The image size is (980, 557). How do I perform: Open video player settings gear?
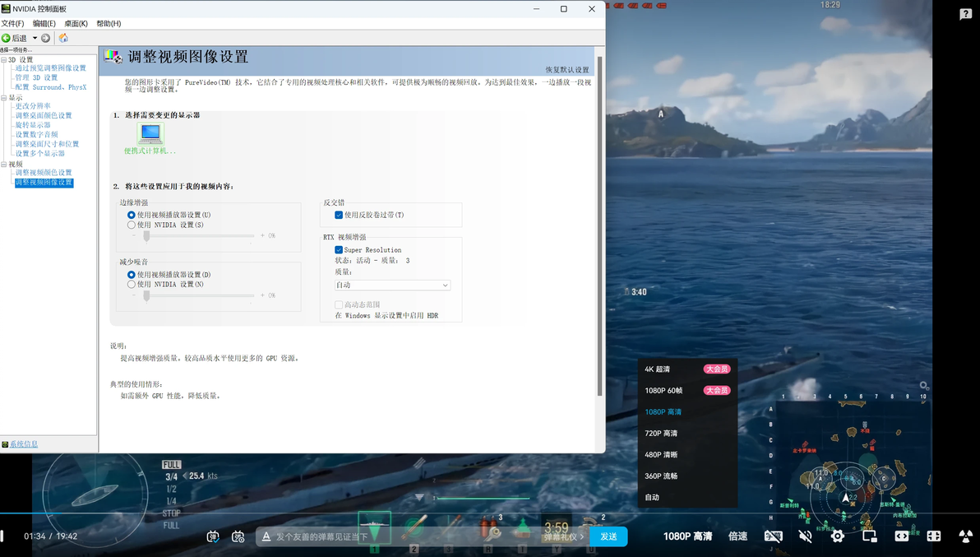coord(838,536)
